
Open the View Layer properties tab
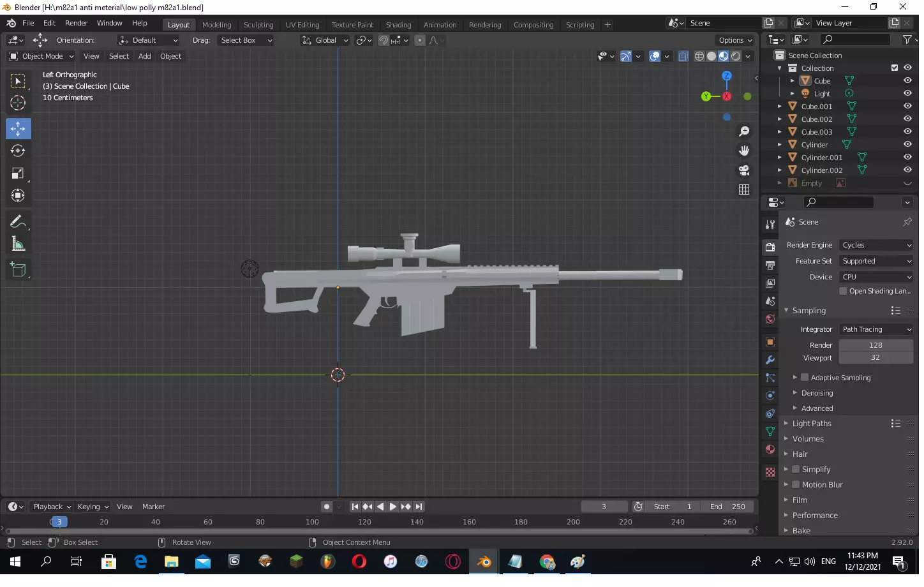coord(770,283)
